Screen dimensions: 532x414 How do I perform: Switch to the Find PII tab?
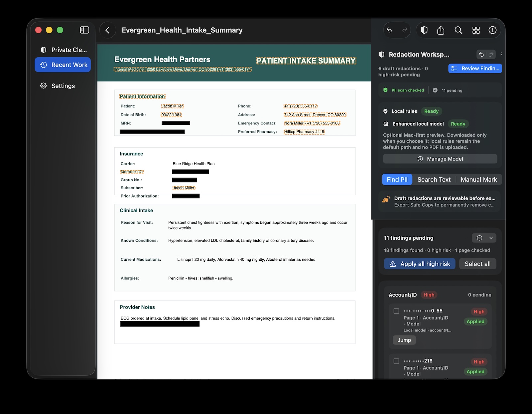(397, 180)
